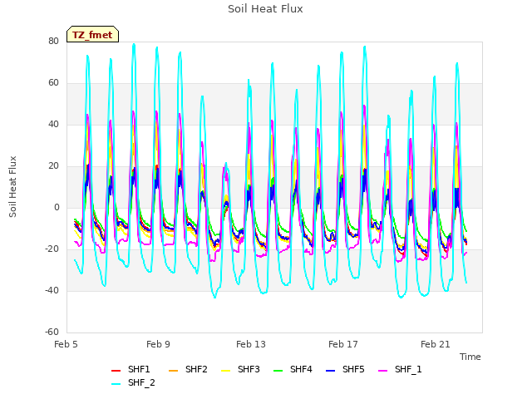Click the Feb 13 x-axis label
The height and width of the screenshot is (399, 532).
click(251, 344)
